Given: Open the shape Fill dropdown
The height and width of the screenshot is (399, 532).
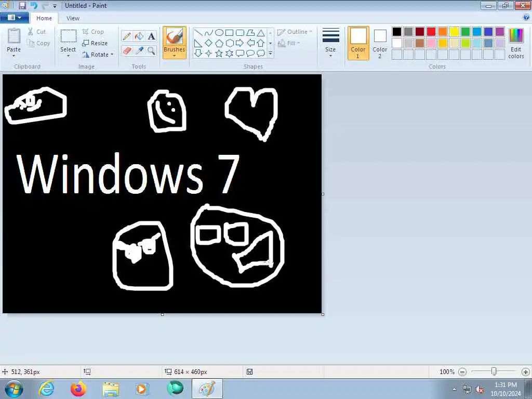Looking at the screenshot, I should pyautogui.click(x=289, y=43).
